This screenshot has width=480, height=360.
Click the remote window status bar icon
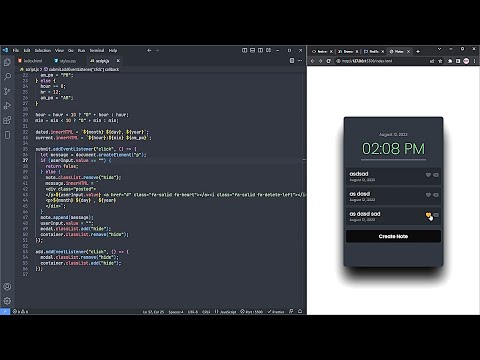point(5,311)
